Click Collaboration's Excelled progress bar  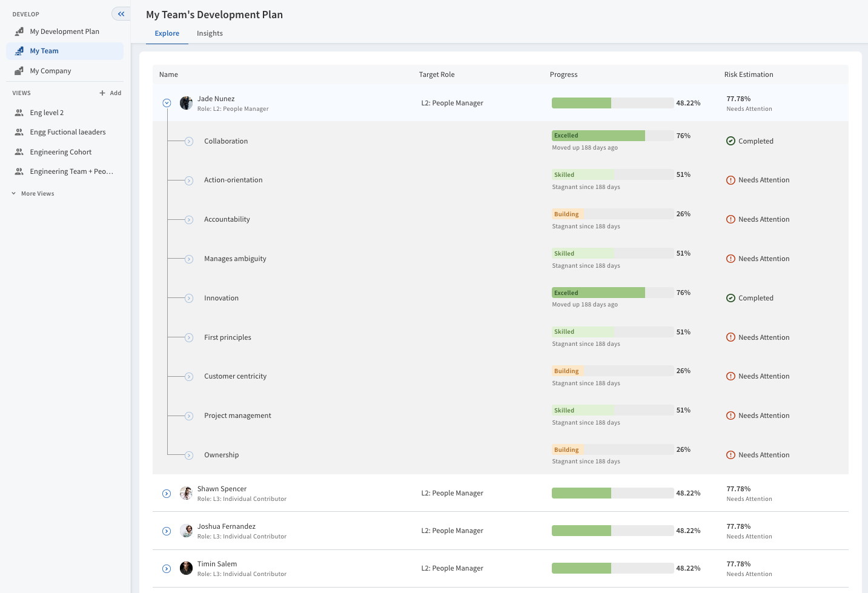[612, 136]
